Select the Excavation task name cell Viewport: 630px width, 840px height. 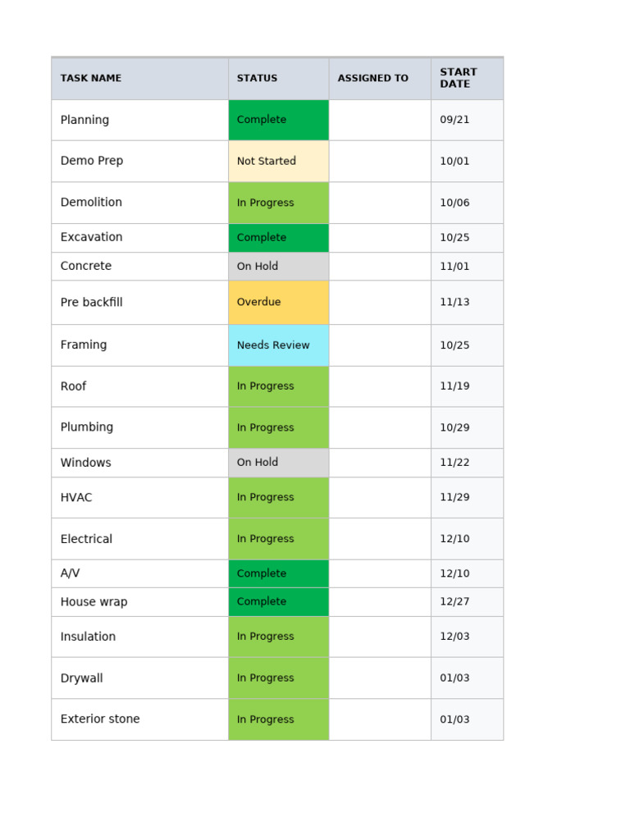pyautogui.click(x=139, y=238)
